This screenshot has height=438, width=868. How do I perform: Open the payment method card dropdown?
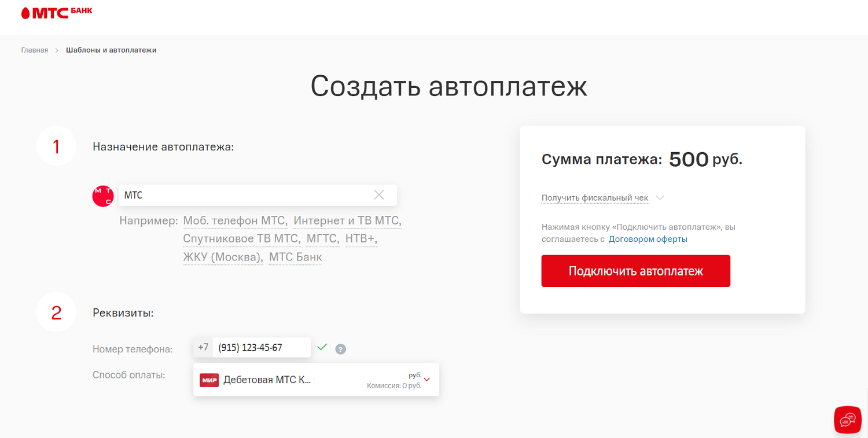(x=316, y=380)
